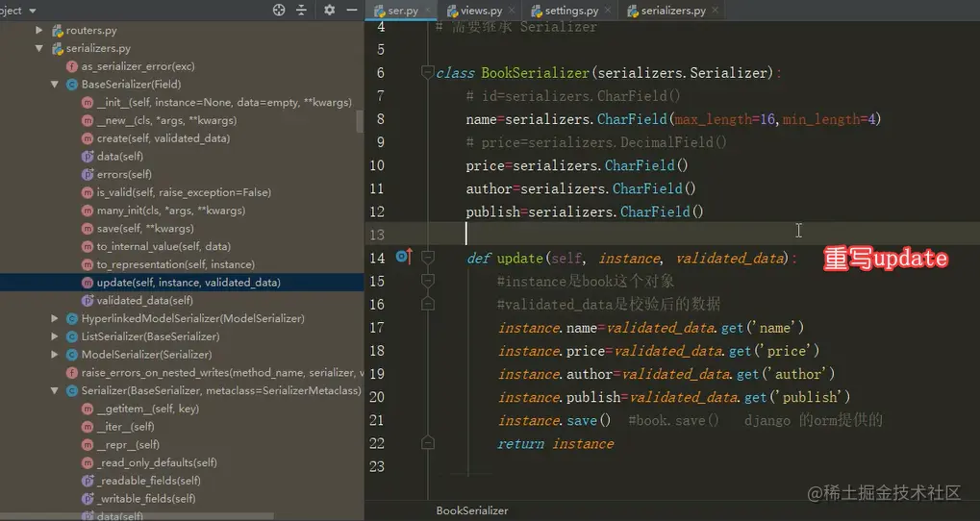Close the serializers.py editor tab
Screen dimensions: 980x521
[x=715, y=10]
